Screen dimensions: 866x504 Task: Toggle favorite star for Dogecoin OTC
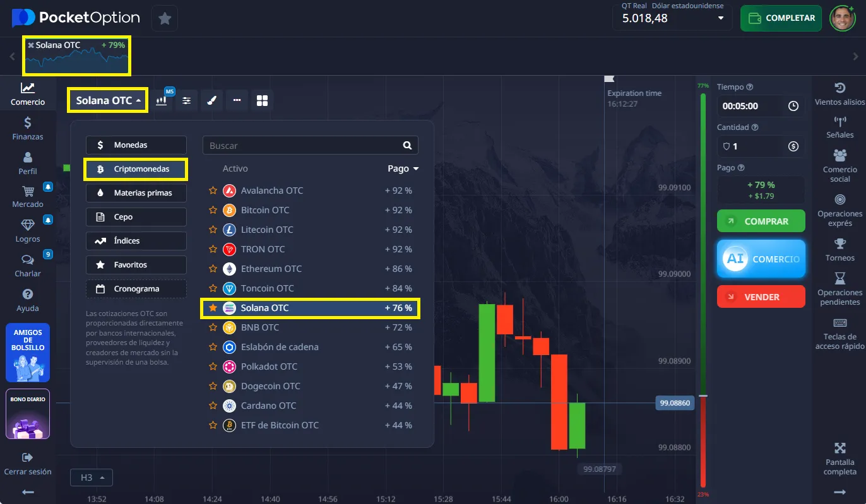point(213,386)
